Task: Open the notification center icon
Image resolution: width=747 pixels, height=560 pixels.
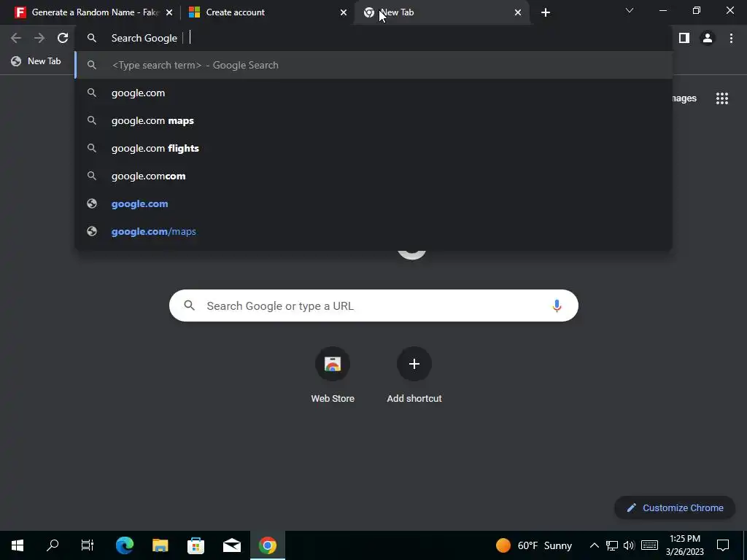Action: [x=723, y=545]
